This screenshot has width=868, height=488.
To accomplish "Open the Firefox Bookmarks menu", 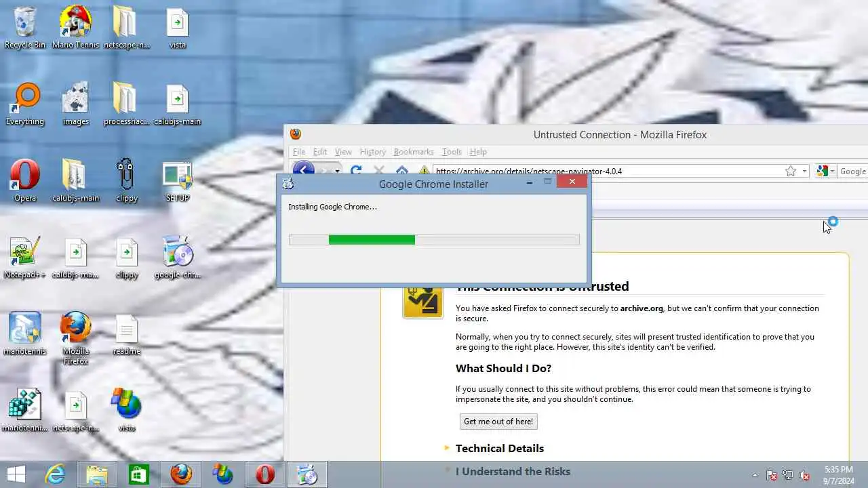I will coord(414,152).
